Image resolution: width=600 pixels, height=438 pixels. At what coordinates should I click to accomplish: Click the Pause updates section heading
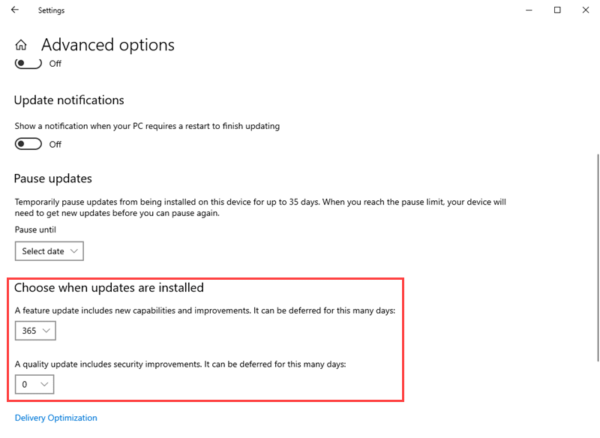click(x=53, y=179)
